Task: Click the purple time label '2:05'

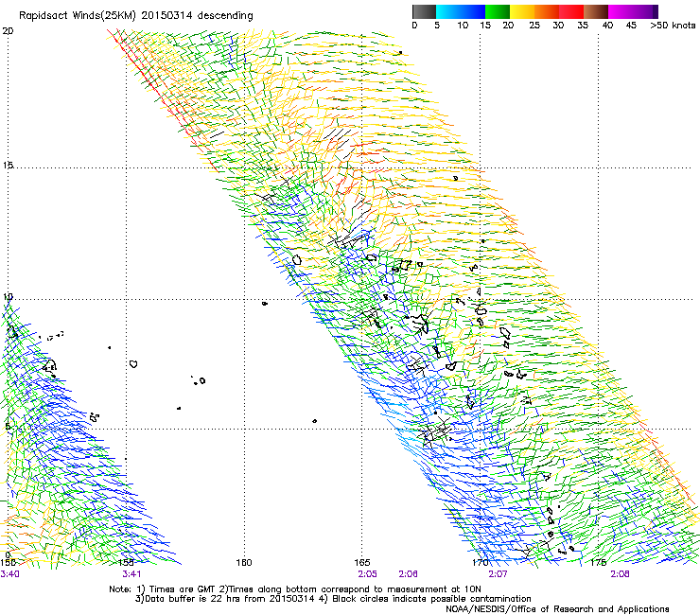Action: (367, 574)
